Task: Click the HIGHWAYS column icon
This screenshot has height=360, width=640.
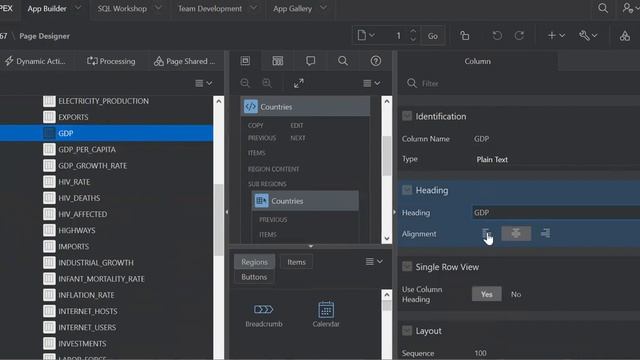Action: tap(49, 230)
